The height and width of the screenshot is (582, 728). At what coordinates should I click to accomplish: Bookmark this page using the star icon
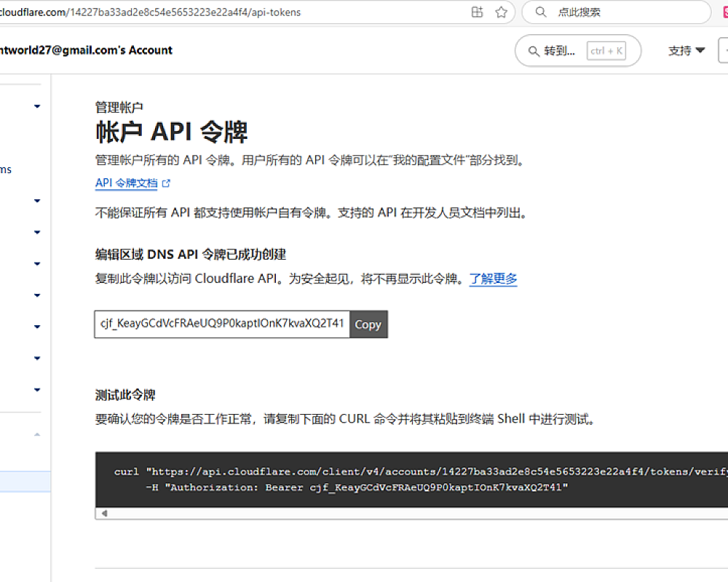[x=501, y=12]
